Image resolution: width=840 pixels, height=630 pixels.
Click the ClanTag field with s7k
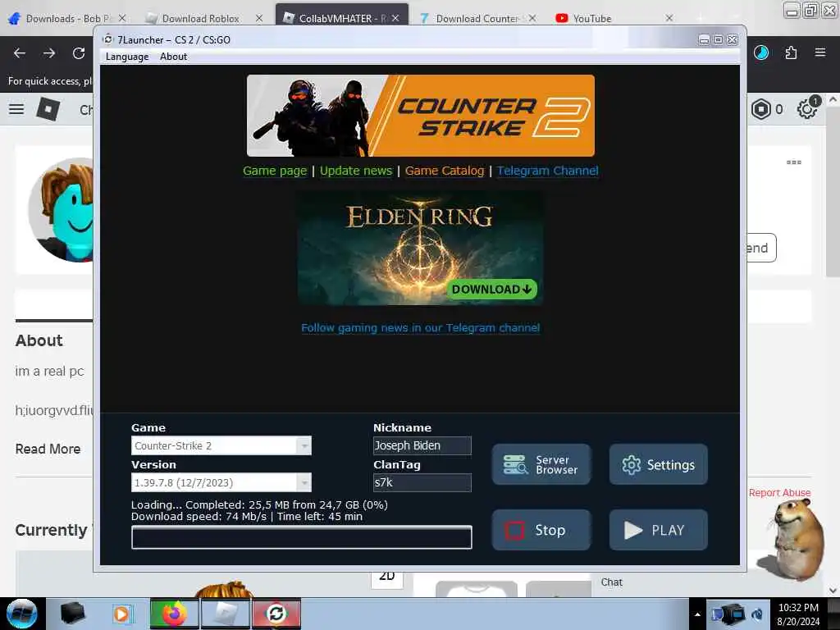[x=422, y=482]
